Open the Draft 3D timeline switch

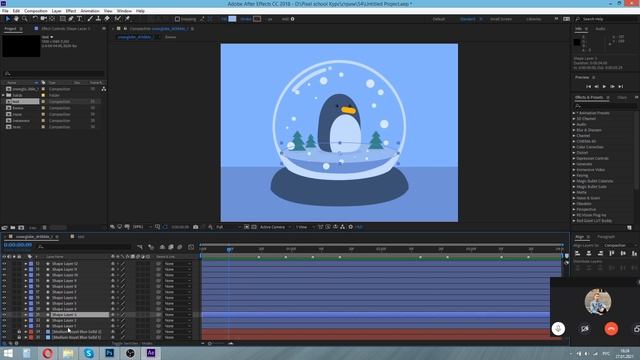point(151,247)
